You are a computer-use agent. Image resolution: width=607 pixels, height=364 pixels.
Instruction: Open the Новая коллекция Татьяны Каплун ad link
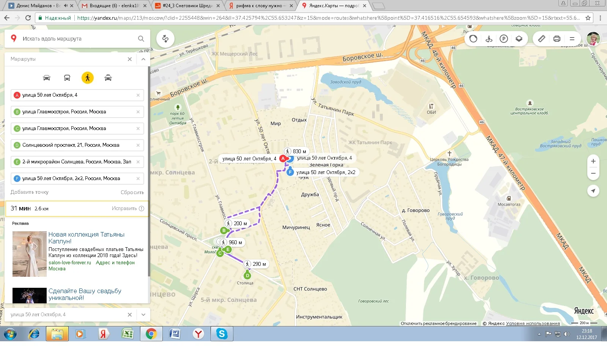coord(86,238)
